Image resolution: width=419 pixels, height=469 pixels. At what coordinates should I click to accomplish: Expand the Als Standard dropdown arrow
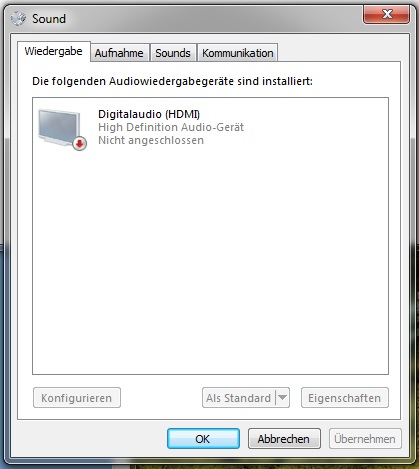(282, 398)
